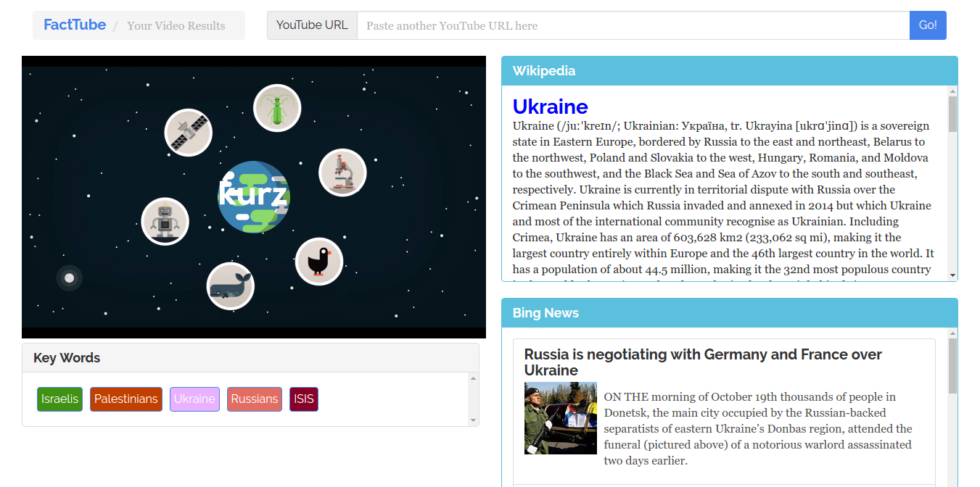Click the black bird icon in the video
980x487 pixels.
(x=319, y=262)
